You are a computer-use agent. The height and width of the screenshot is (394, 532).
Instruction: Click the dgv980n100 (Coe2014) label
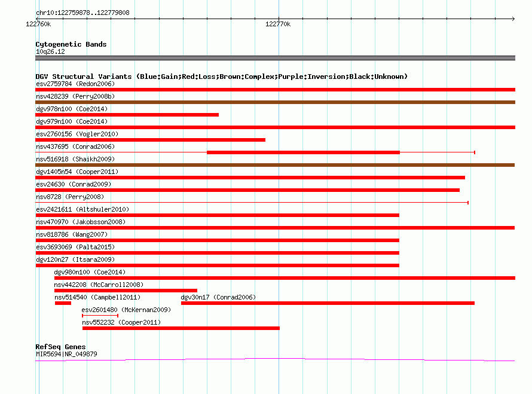[x=90, y=272]
